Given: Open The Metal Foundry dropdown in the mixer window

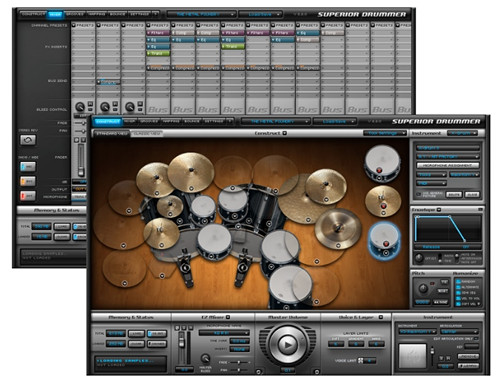Looking at the screenshot, I should (x=201, y=14).
